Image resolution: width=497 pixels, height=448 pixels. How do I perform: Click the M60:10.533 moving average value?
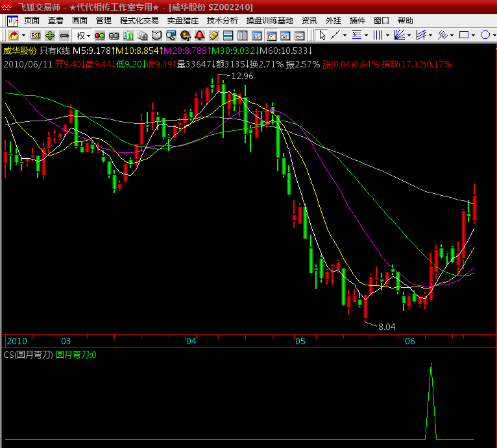(286, 51)
